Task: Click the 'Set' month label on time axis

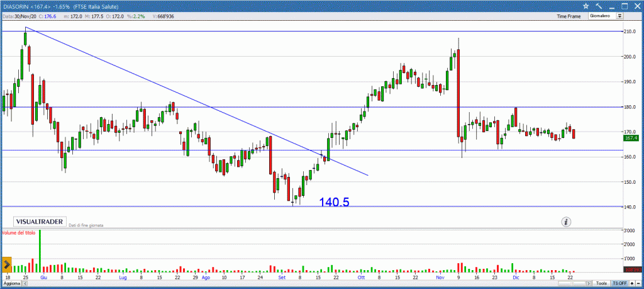Action: pos(282,278)
